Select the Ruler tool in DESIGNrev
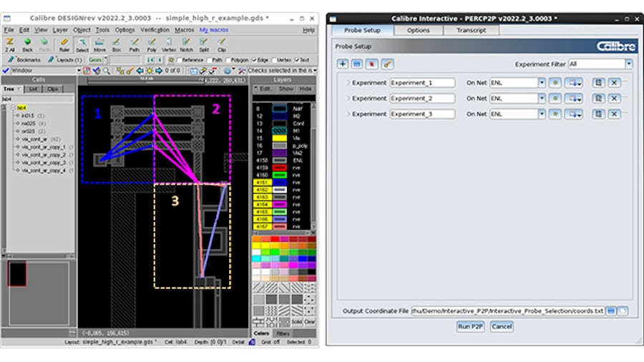The height and width of the screenshot is (362, 644). coord(64,45)
